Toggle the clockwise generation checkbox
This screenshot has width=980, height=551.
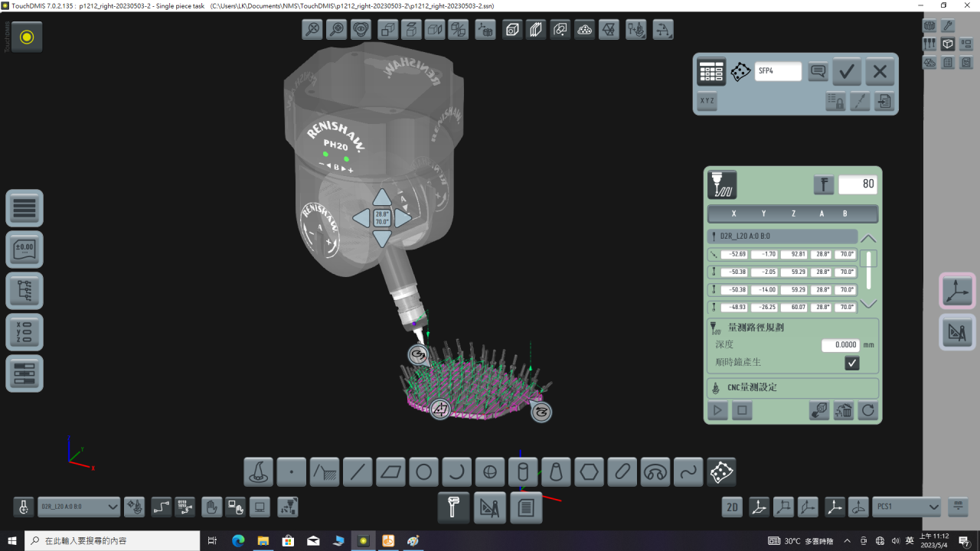(x=852, y=363)
